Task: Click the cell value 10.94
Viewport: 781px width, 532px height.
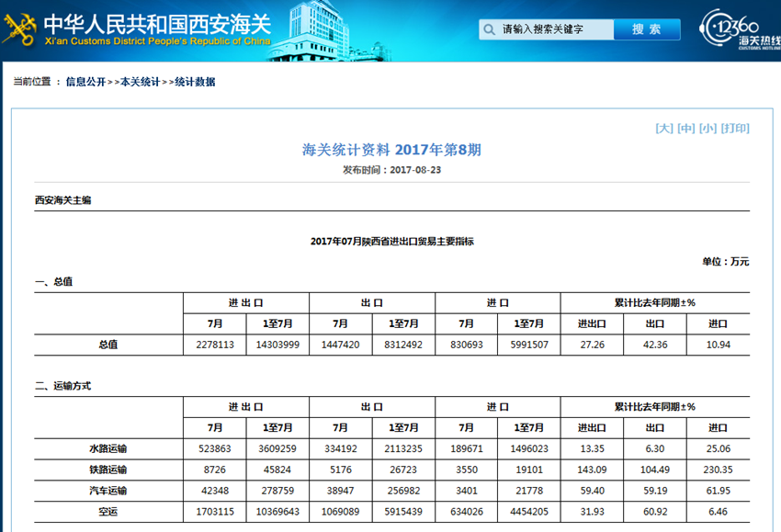Action: (719, 345)
